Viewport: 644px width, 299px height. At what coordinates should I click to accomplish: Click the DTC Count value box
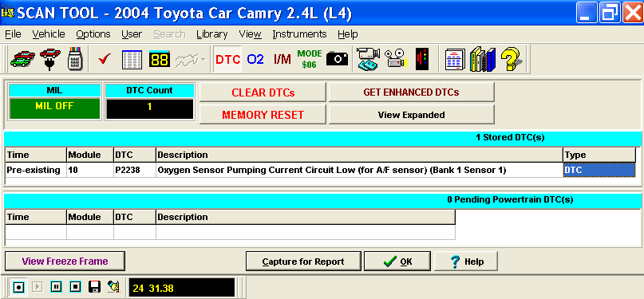(x=149, y=109)
